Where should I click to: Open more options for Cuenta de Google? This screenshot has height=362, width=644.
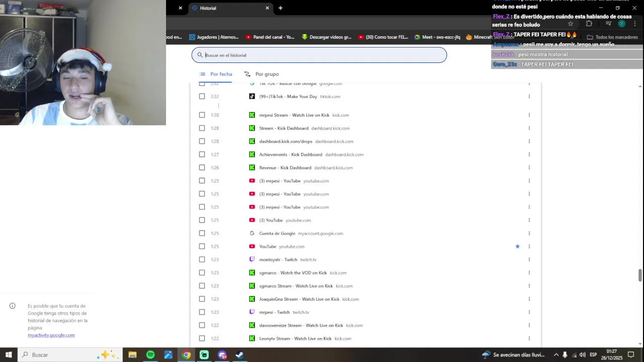pyautogui.click(x=529, y=233)
